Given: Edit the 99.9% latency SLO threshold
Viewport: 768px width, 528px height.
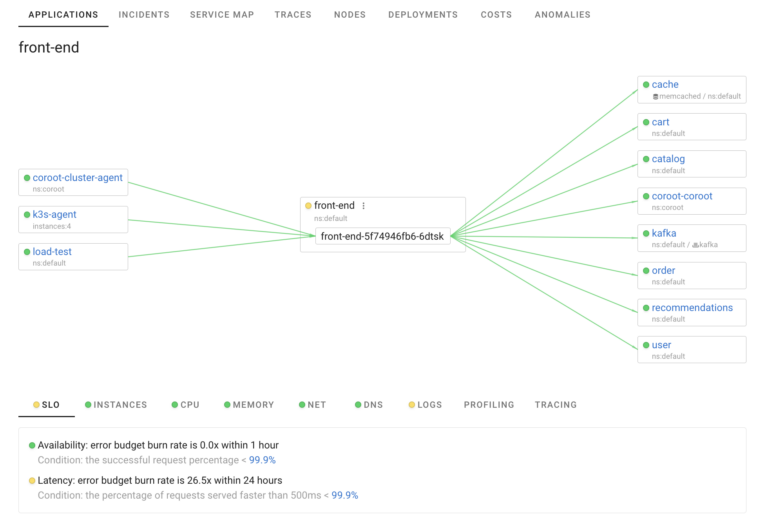Looking at the screenshot, I should pos(345,495).
